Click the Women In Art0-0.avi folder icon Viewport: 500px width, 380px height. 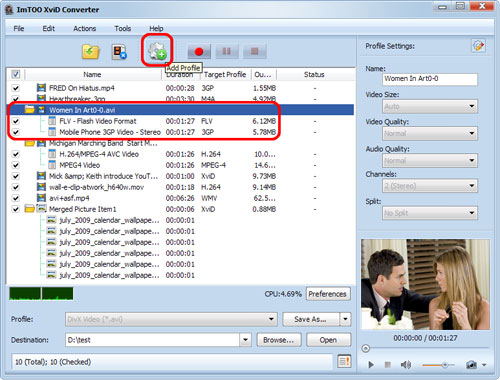pos(30,110)
